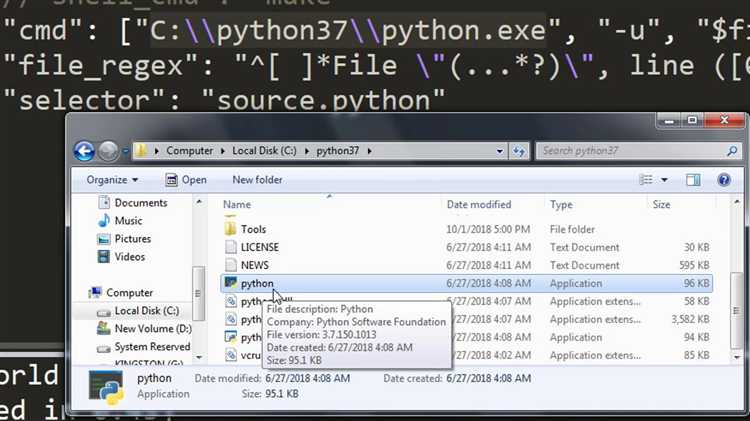The width and height of the screenshot is (750, 421).
Task: Click the Back navigation arrow button
Action: coord(85,151)
